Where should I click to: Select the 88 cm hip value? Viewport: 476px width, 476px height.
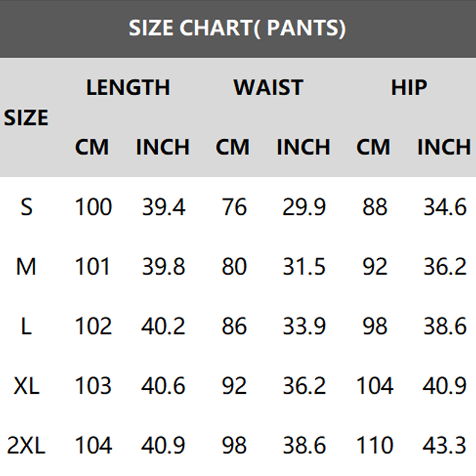click(x=374, y=208)
